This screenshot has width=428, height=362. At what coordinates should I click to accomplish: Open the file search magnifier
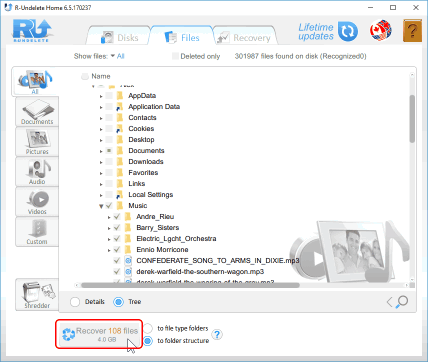click(402, 302)
